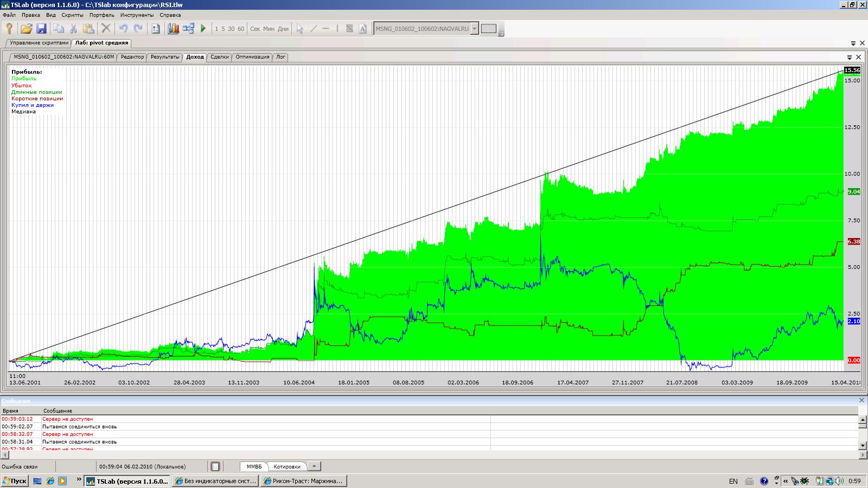868x488 pixels.
Task: Click the key icon in toolbar
Action: [x=9, y=29]
